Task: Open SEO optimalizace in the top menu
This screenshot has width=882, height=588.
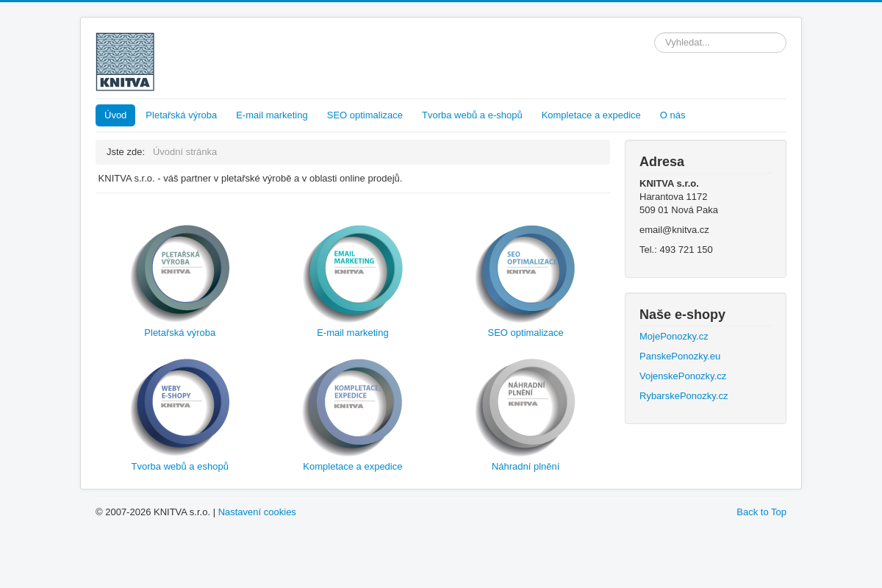Action: 365,115
